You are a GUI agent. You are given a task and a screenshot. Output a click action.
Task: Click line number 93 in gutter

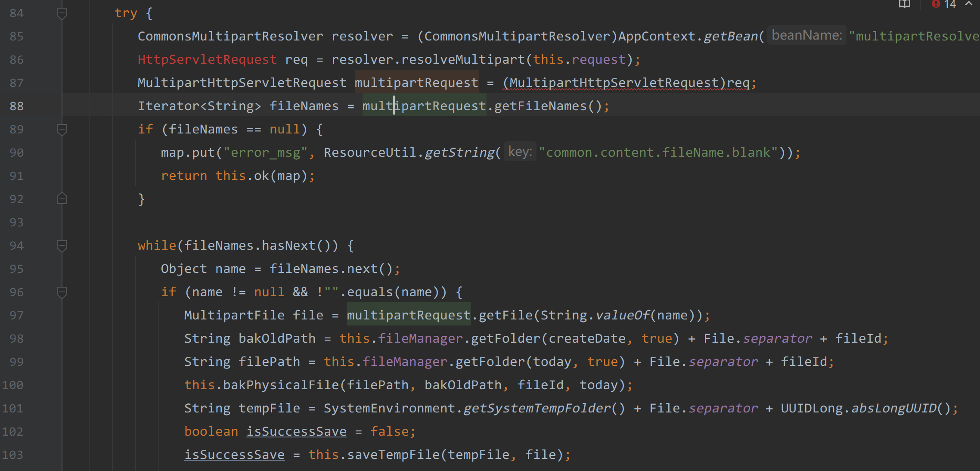16,222
